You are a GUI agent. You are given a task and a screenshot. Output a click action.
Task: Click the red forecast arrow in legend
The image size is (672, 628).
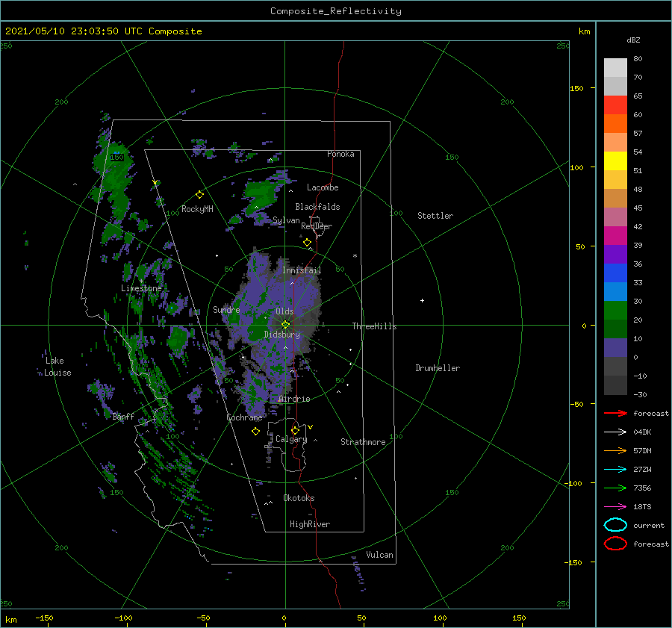[x=615, y=413]
